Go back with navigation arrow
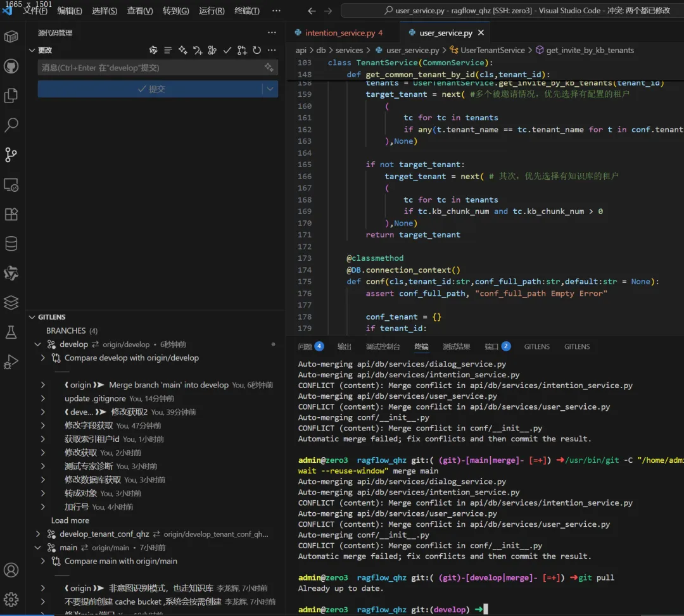The height and width of the screenshot is (616, 684). pyautogui.click(x=312, y=11)
